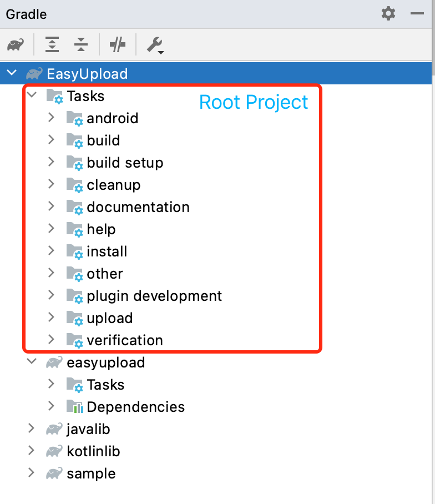
Task: Select the 'kotlinlib' label
Action: point(93,451)
